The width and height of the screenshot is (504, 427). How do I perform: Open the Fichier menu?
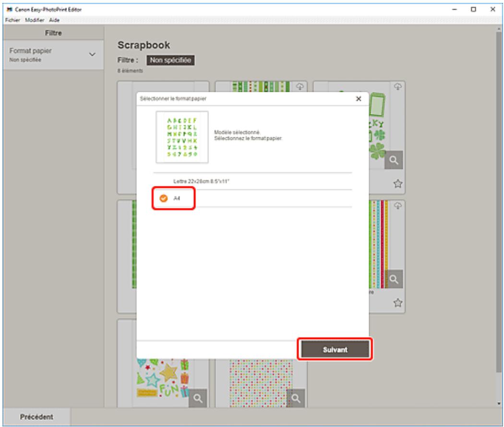12,20
